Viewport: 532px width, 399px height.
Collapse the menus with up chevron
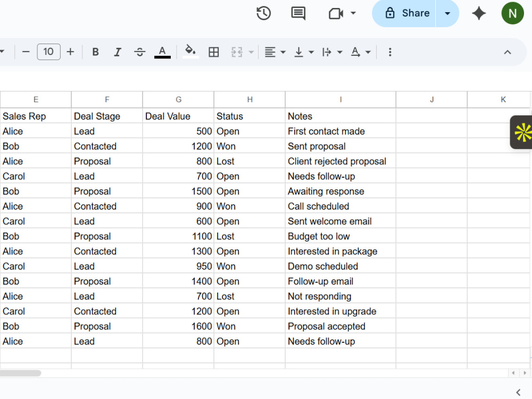pos(507,52)
